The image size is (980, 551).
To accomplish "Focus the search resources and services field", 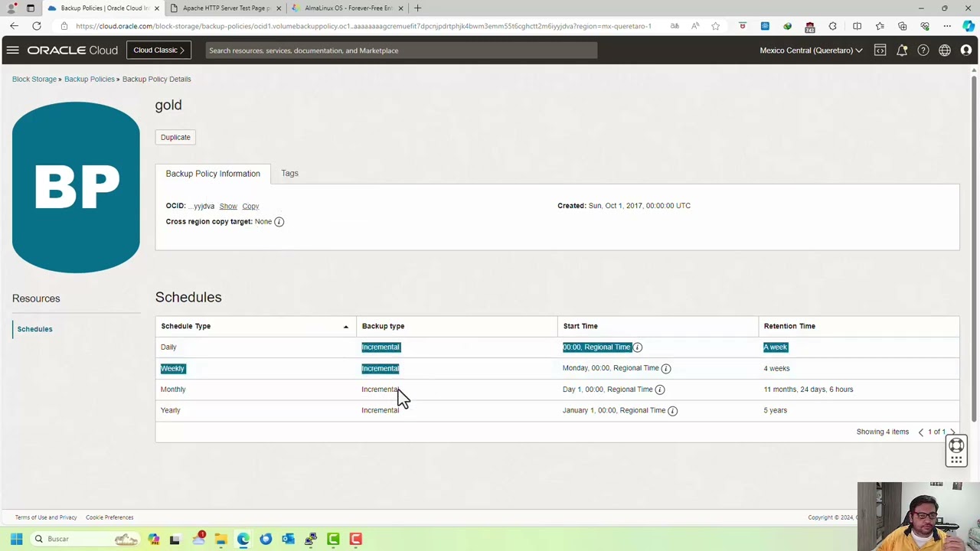I will 401,51.
